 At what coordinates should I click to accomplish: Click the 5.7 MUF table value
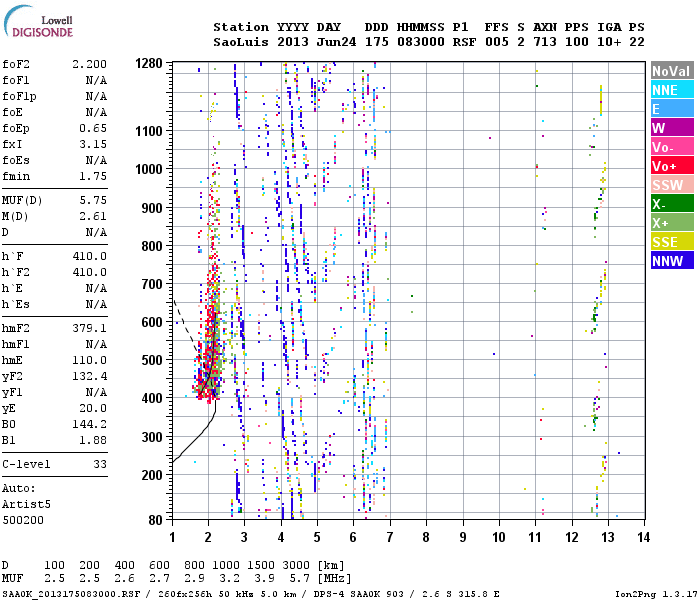point(299,579)
